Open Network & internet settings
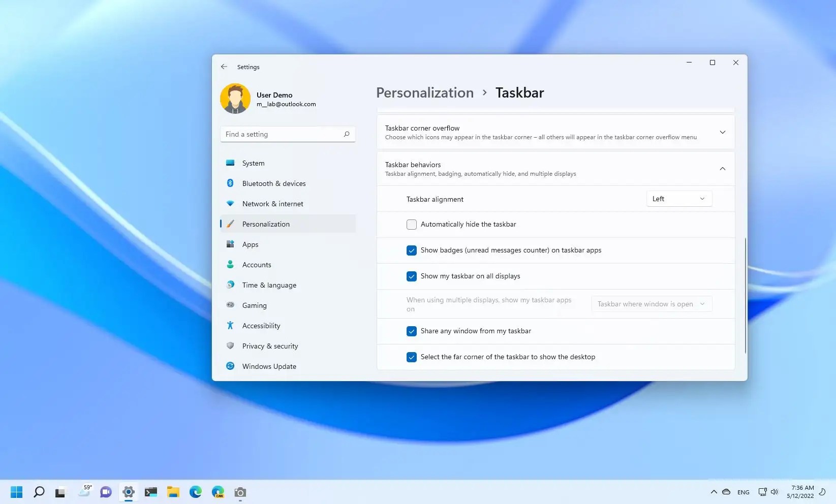The height and width of the screenshot is (504, 836). pyautogui.click(x=272, y=204)
